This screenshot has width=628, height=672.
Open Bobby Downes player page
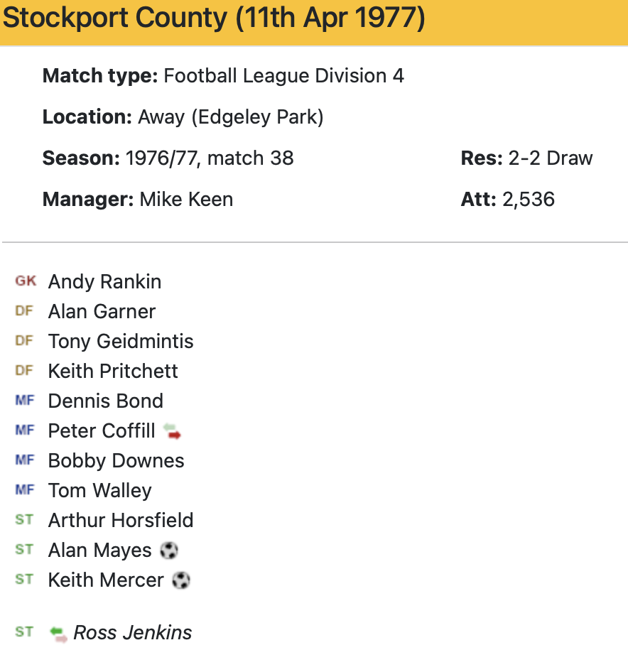116,461
